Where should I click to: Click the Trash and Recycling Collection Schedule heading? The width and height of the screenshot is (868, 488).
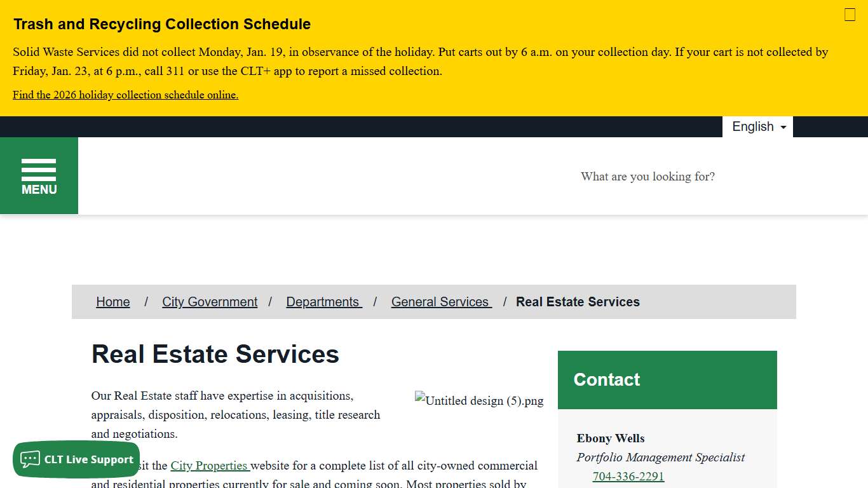(x=161, y=24)
